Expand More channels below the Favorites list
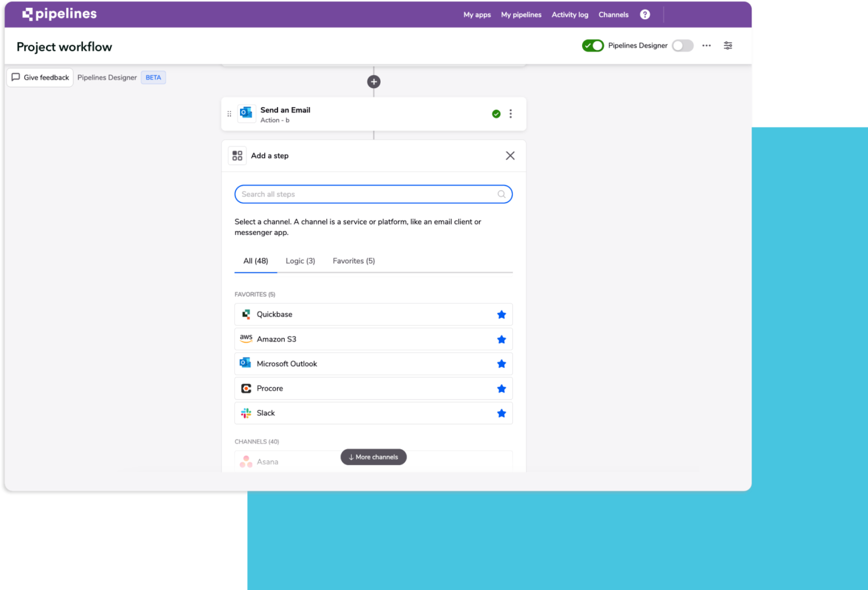Viewport: 868px width, 590px height. point(374,456)
